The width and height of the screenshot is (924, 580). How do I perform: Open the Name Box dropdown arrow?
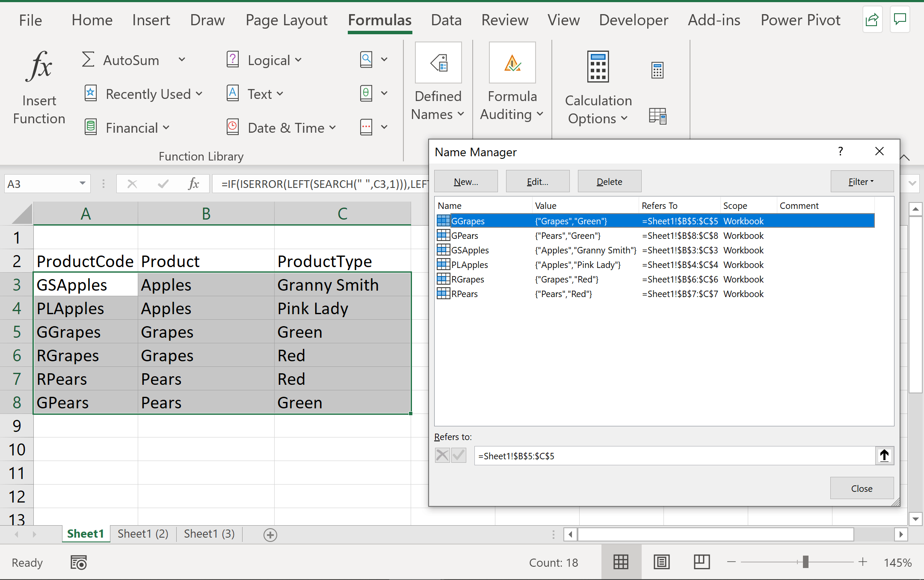[x=82, y=184]
